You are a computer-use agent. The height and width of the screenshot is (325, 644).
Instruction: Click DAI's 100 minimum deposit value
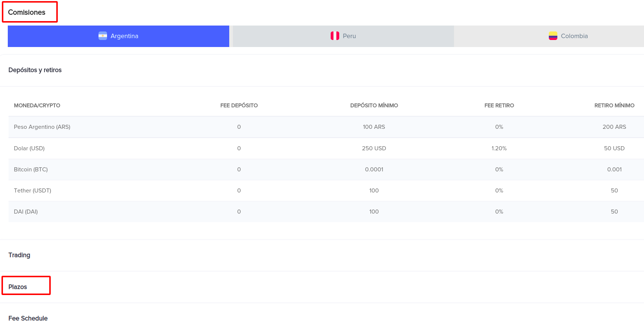(374, 212)
